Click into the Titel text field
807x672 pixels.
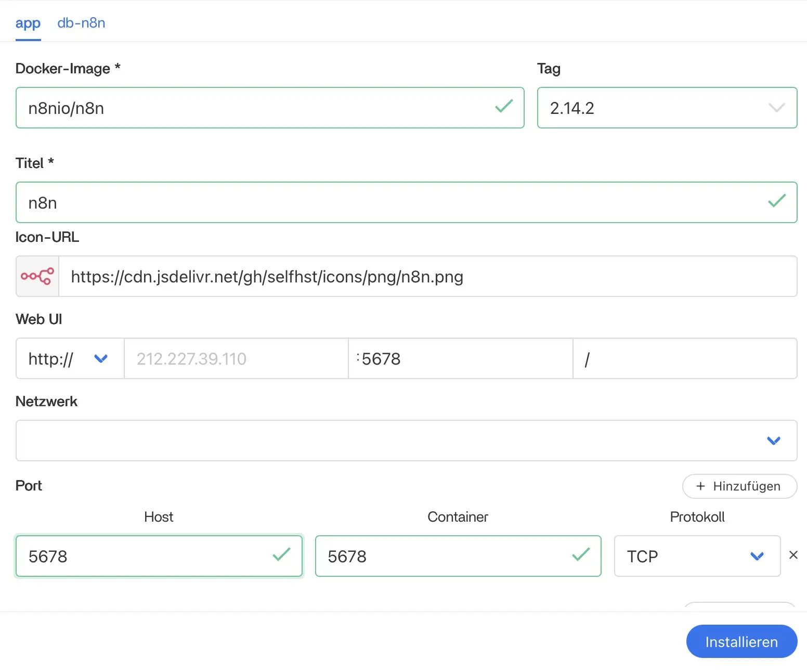tap(385, 202)
